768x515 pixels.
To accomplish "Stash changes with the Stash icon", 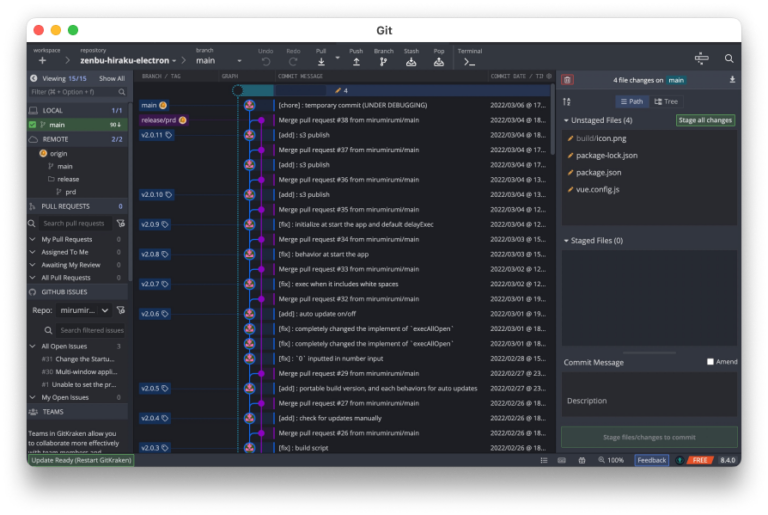I will coord(411,62).
